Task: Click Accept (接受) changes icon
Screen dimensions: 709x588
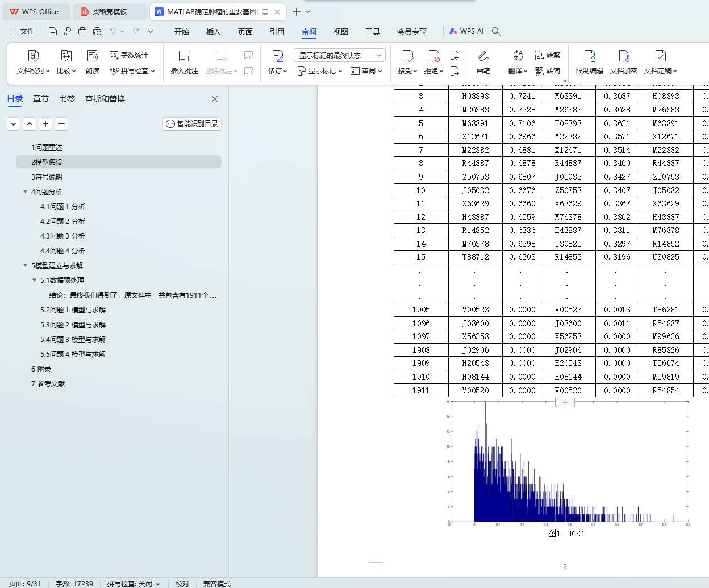Action: [x=407, y=56]
